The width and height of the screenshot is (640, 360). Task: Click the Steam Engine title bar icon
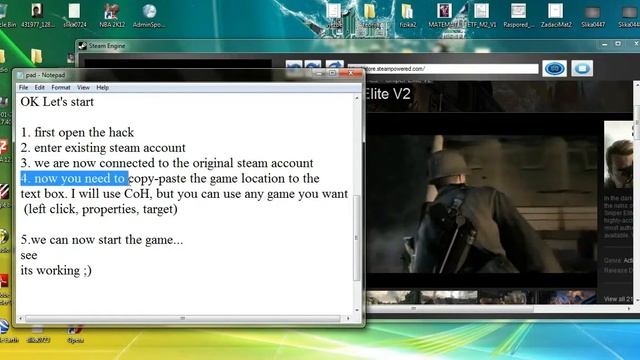point(82,46)
